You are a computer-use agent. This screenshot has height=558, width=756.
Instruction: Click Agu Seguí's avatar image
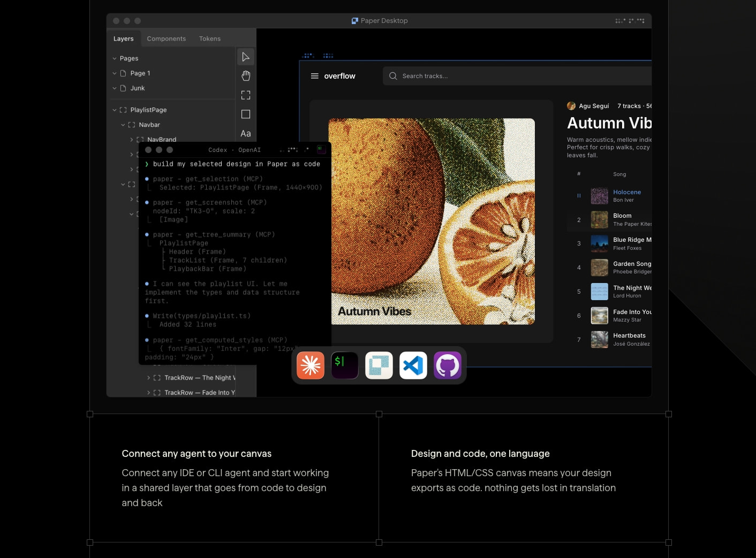(x=571, y=106)
